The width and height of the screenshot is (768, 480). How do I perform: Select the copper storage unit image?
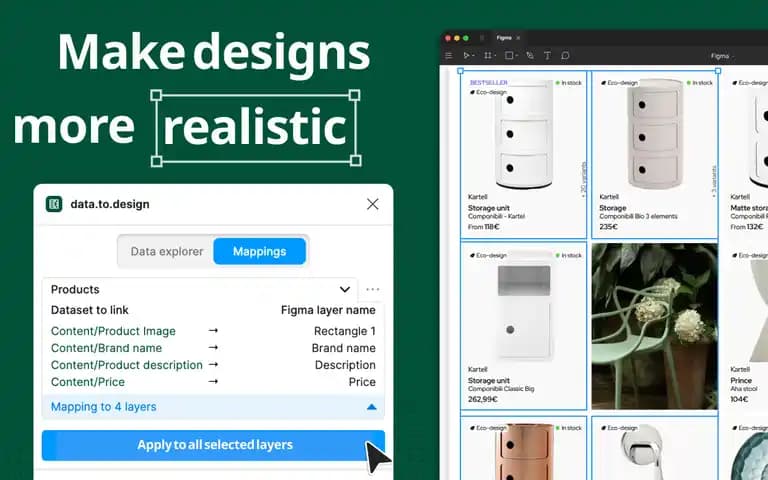pyautogui.click(x=524, y=452)
